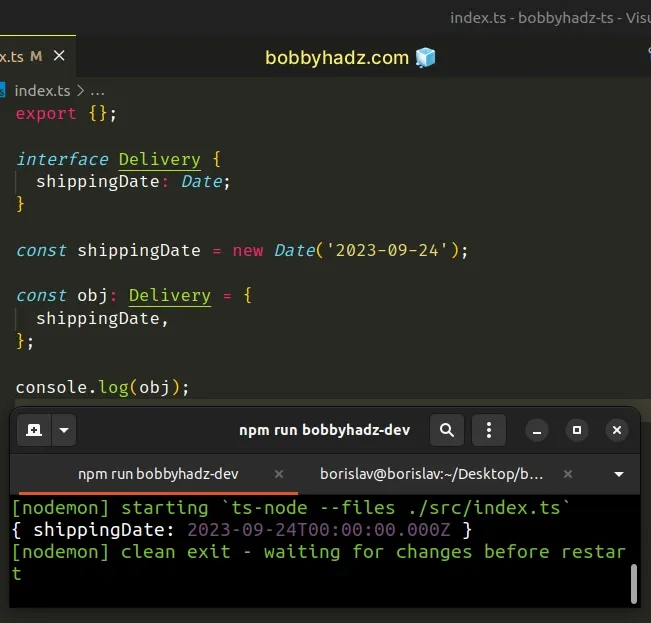Click the breadcrumb ellipsis after index.ts
The height and width of the screenshot is (623, 651).
pos(98,91)
